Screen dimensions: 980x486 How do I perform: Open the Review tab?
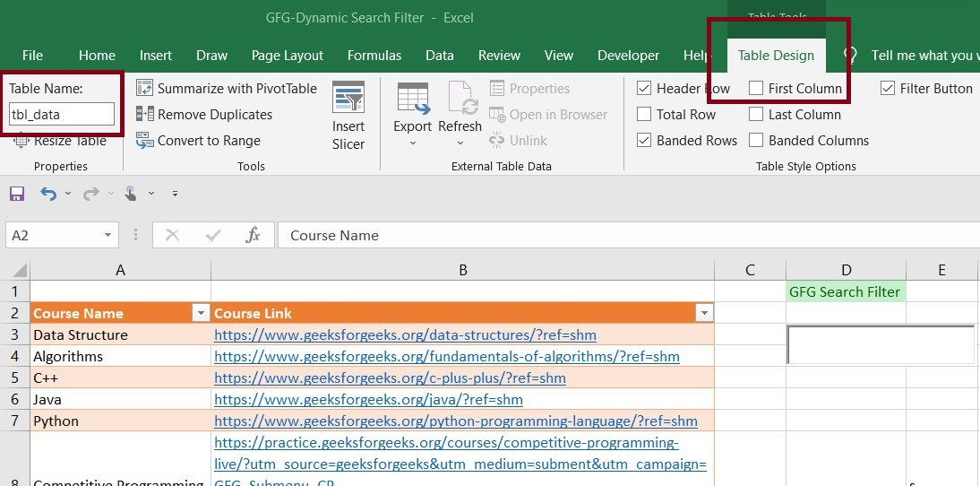pos(499,55)
